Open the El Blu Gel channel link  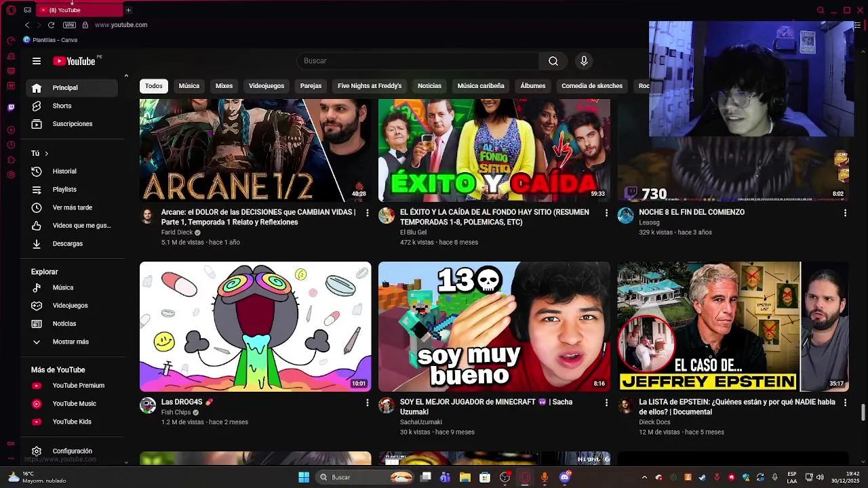click(x=413, y=232)
